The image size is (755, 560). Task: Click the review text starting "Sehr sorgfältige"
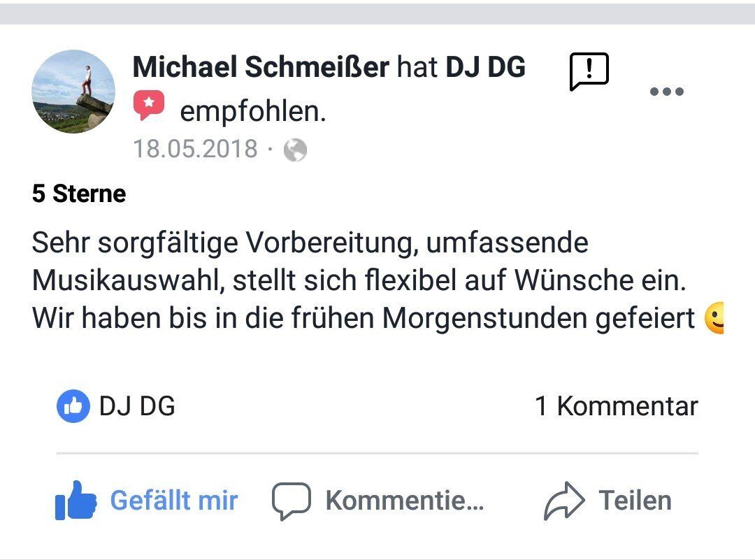coord(310,243)
